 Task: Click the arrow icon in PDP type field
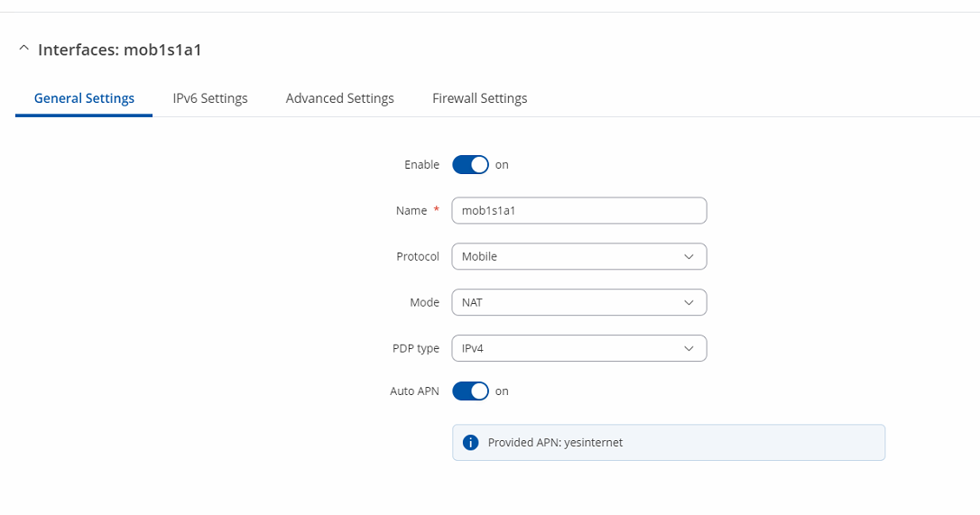(689, 349)
